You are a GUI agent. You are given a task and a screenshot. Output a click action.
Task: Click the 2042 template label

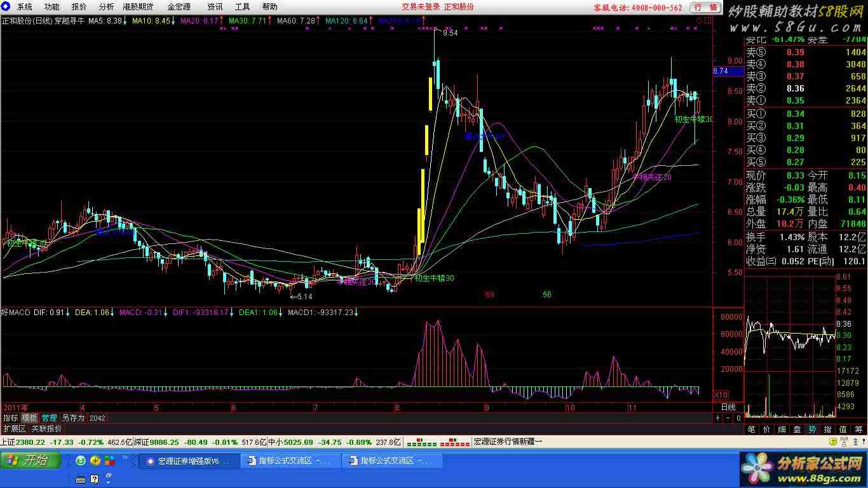click(x=97, y=418)
